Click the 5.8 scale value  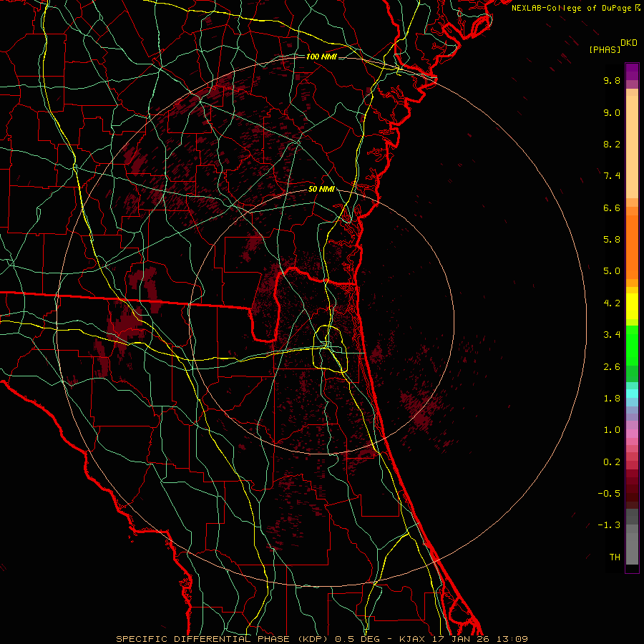[612, 240]
